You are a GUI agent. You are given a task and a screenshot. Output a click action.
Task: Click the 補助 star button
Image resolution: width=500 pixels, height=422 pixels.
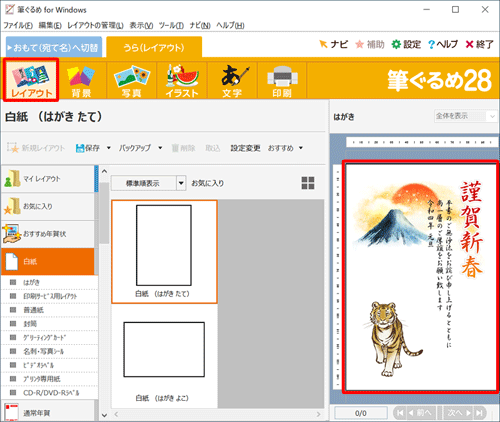tap(370, 44)
